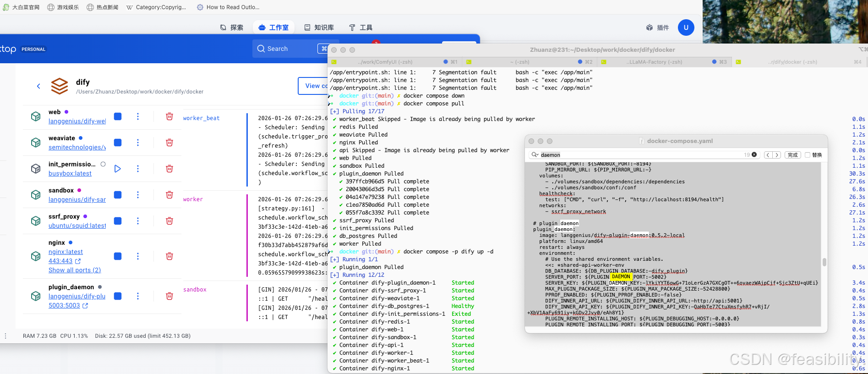
Task: Open the search options magnifier dropdown
Action: (x=535, y=155)
